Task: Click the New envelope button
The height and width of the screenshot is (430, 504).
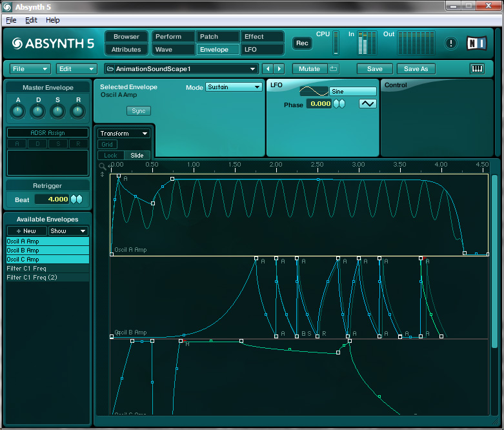Action: 26,230
